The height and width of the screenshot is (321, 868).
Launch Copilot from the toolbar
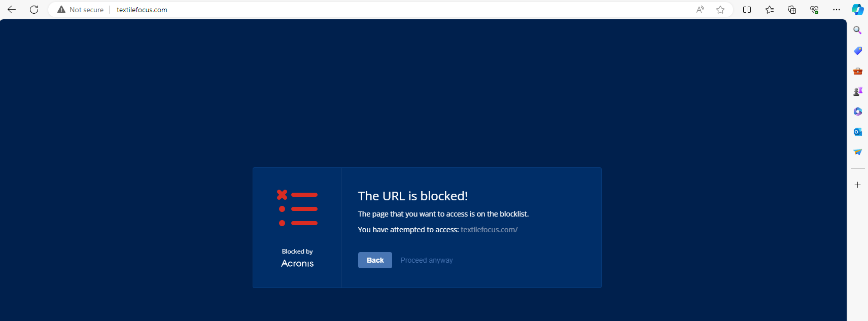click(x=857, y=10)
